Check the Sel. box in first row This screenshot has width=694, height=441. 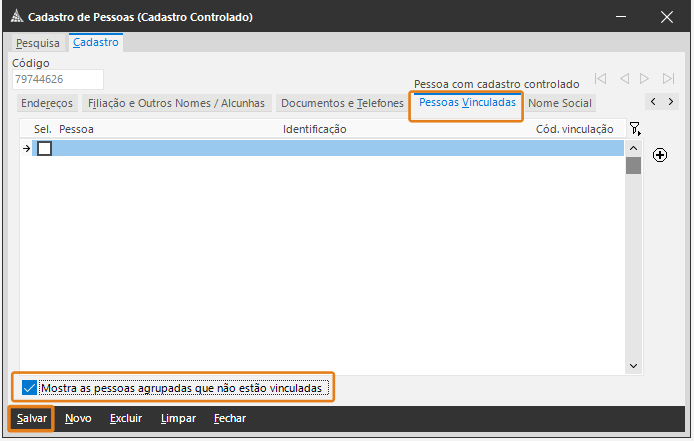44,148
